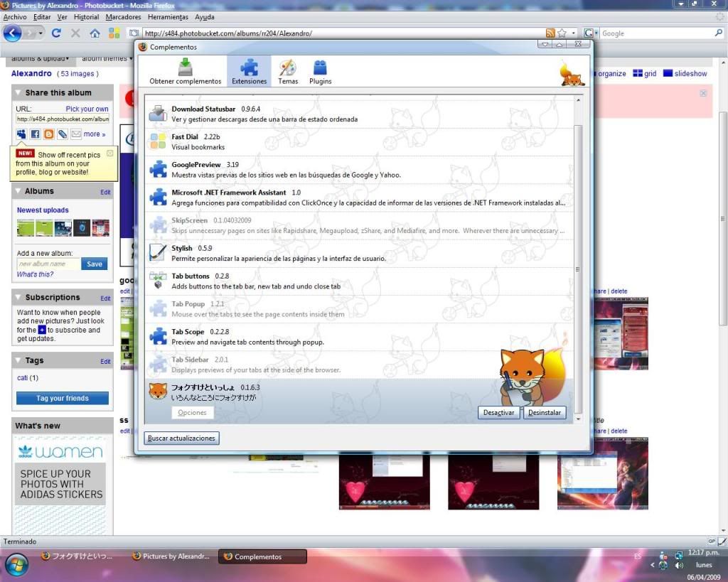Reload the page with the refresh icon
The image size is (728, 582).
tap(56, 33)
